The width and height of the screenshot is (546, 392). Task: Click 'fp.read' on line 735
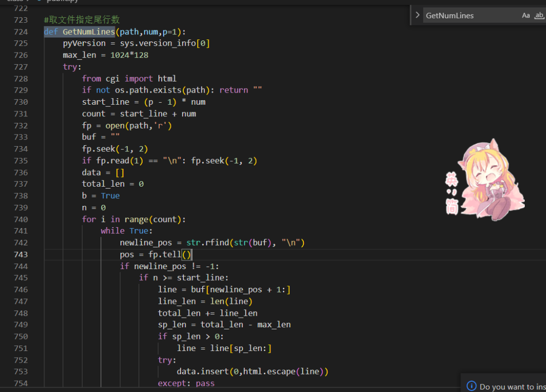[x=112, y=161]
